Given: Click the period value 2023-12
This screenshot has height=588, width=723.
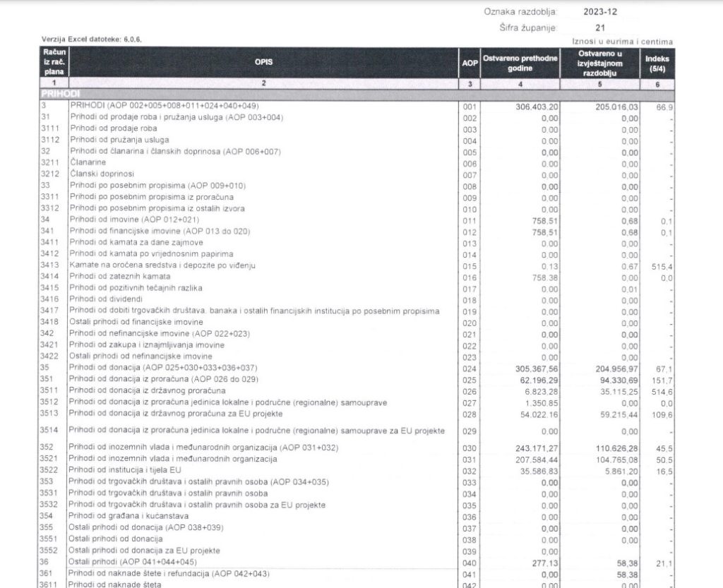Looking at the screenshot, I should (600, 12).
